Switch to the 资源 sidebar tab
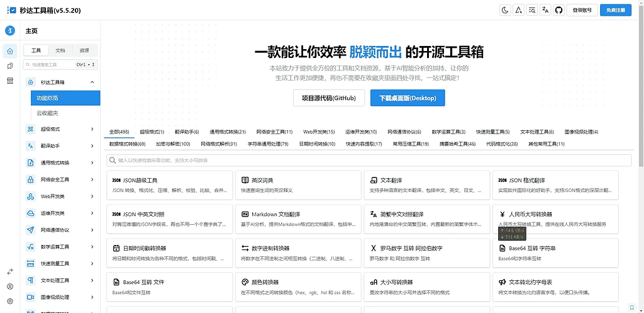 84,50
